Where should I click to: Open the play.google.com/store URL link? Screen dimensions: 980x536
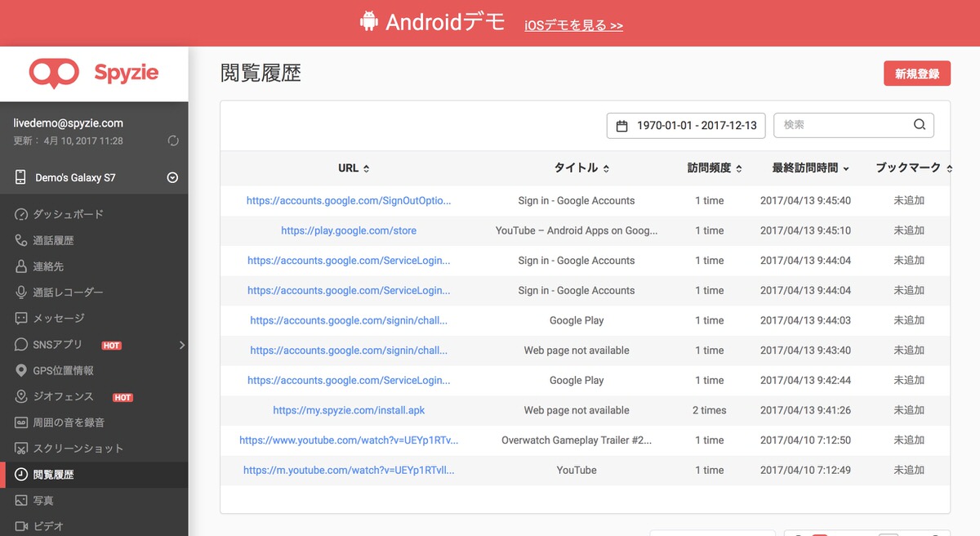tap(349, 230)
